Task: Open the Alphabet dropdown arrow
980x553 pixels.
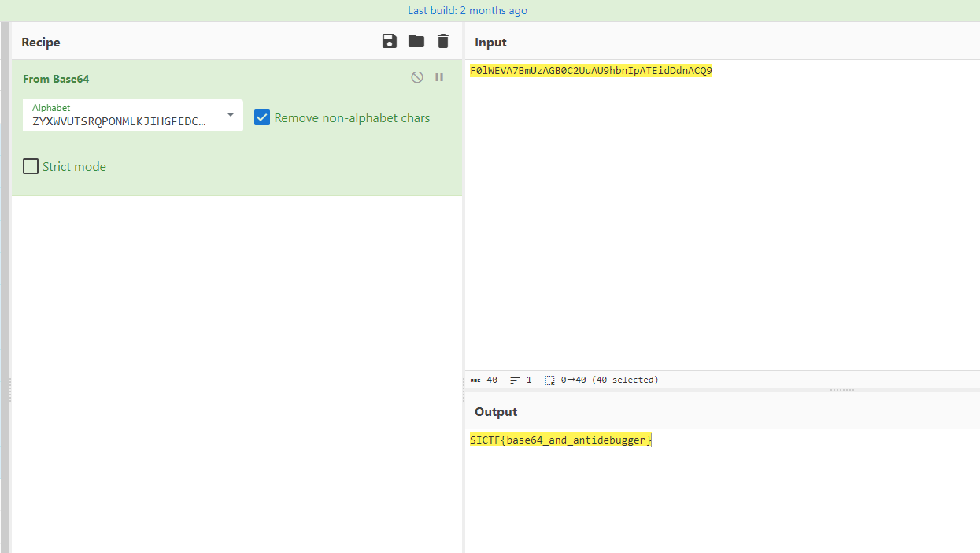Action: click(231, 115)
